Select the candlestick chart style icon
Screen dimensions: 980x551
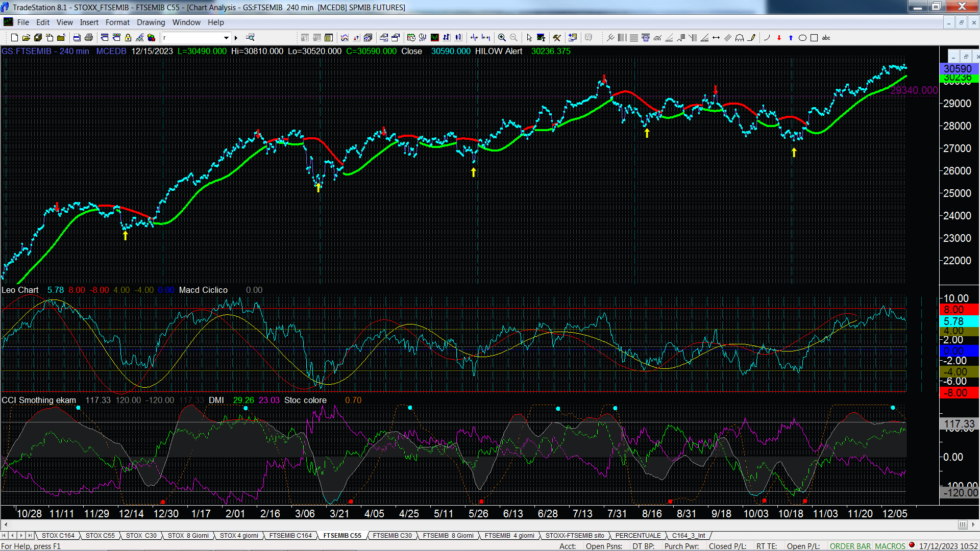[x=458, y=38]
